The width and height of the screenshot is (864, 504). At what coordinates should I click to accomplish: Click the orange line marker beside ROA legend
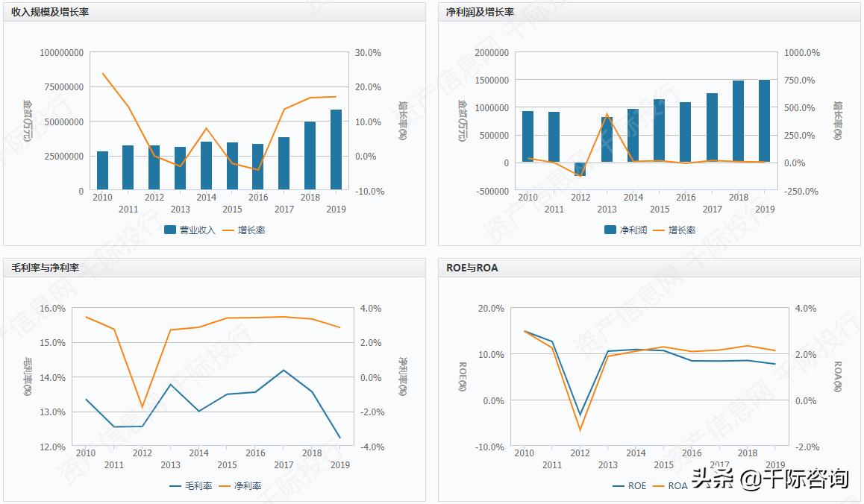click(658, 486)
